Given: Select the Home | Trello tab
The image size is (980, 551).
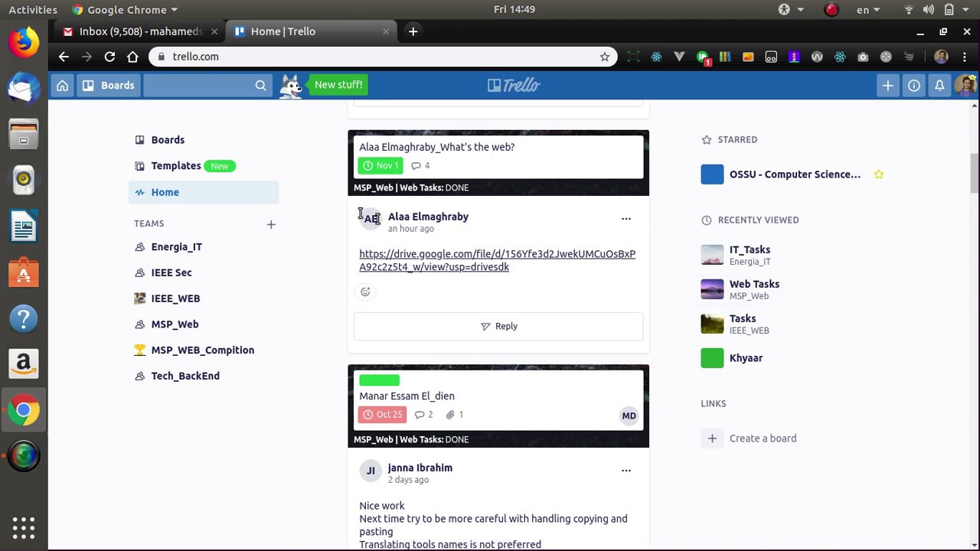Looking at the screenshot, I should (312, 31).
